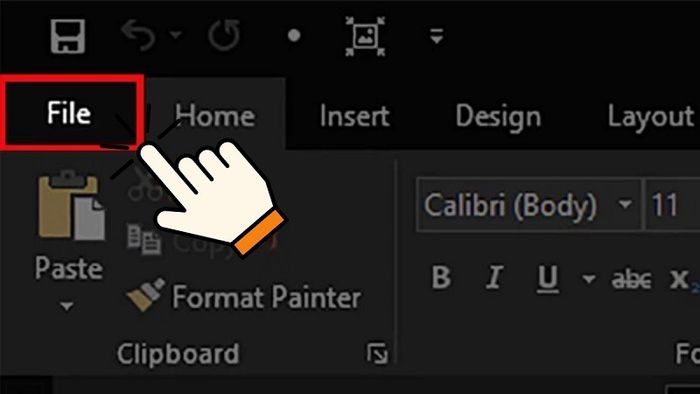Click the Redo circular arrow icon
The width and height of the screenshot is (700, 394).
(224, 35)
